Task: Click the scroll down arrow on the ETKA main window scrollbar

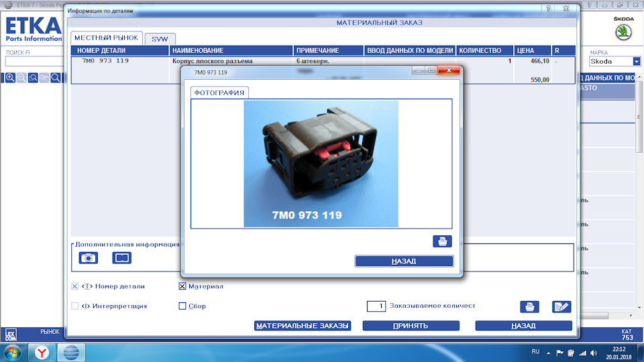Action: [x=639, y=308]
